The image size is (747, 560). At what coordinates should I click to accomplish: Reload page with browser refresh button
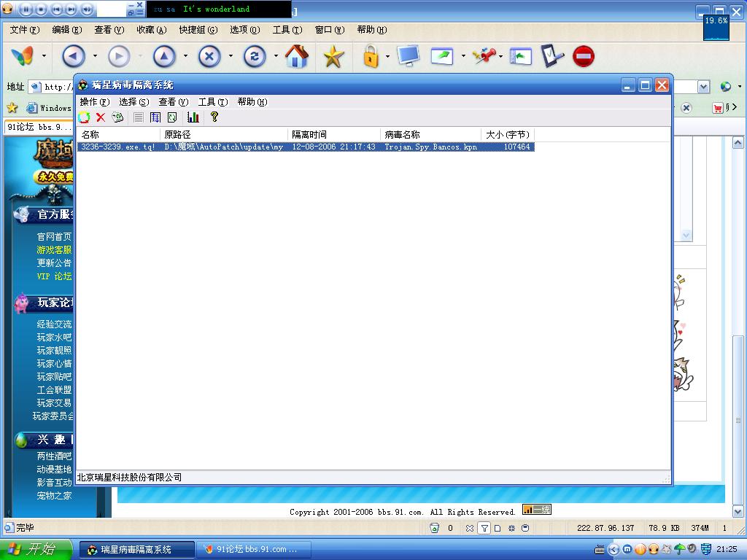coord(255,56)
